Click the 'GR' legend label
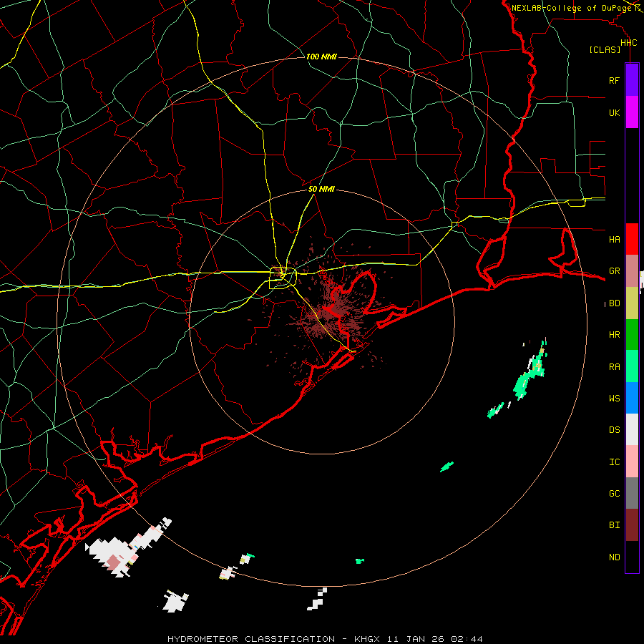Viewport: 644px width, 644px height. [614, 271]
